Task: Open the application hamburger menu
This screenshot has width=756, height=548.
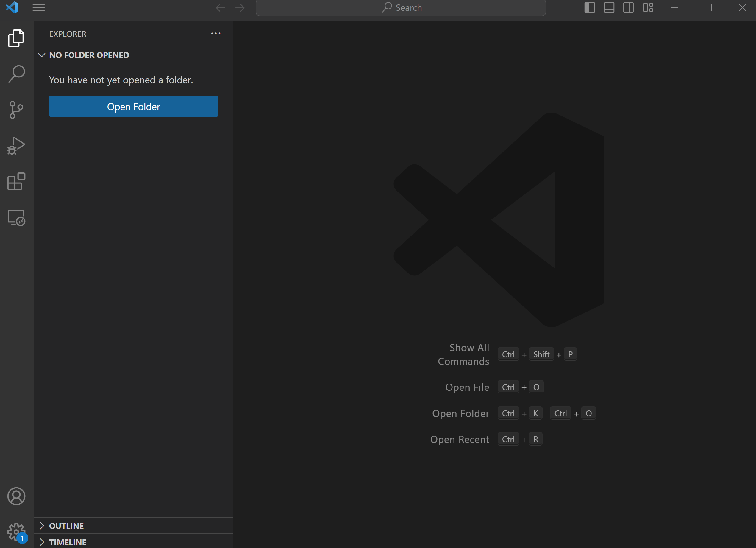Action: (x=38, y=7)
